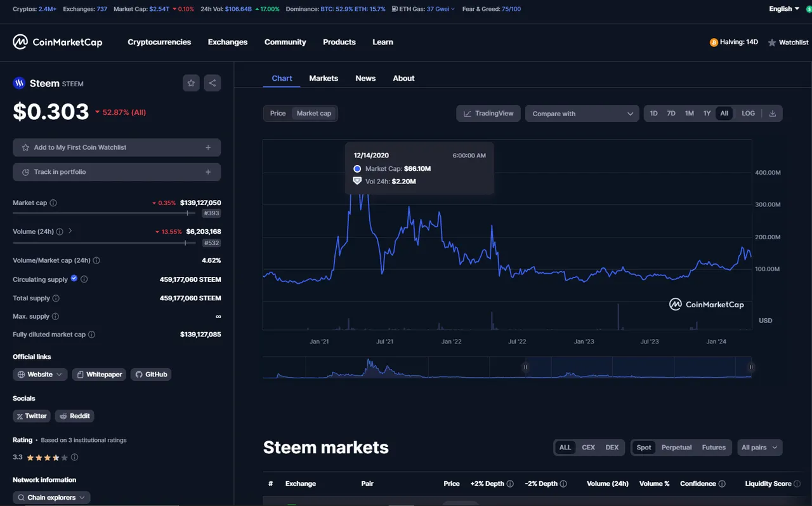
Task: Switch to the Markets tab
Action: 324,78
